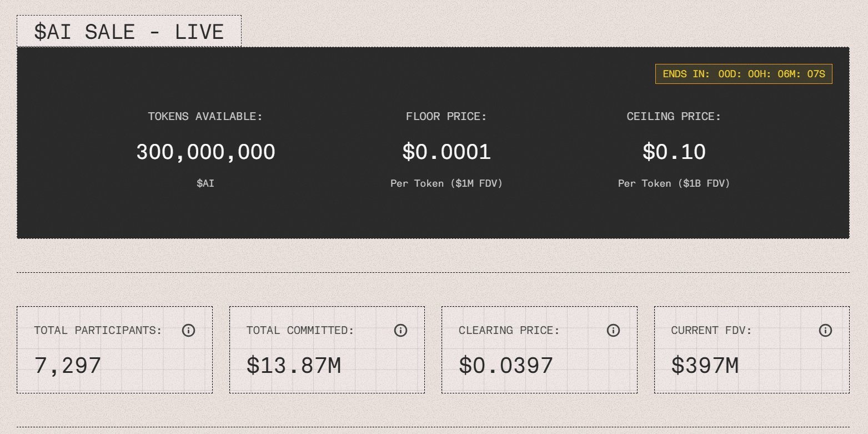
Task: Click the 300,000,000 tokens available value
Action: [x=205, y=152]
